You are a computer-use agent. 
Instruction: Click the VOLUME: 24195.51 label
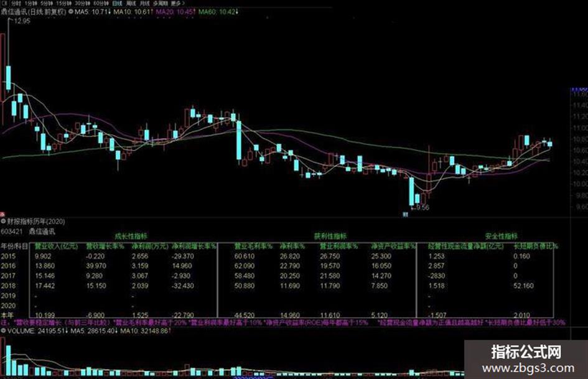[37, 331]
